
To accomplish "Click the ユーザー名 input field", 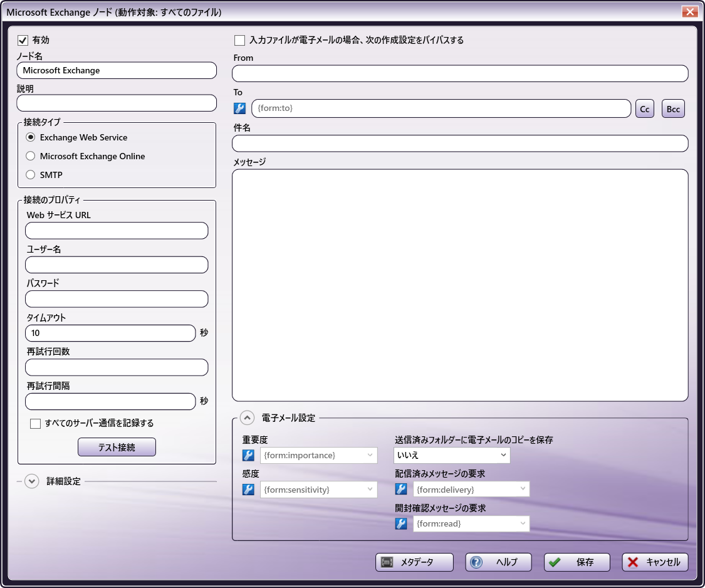I will tap(117, 265).
